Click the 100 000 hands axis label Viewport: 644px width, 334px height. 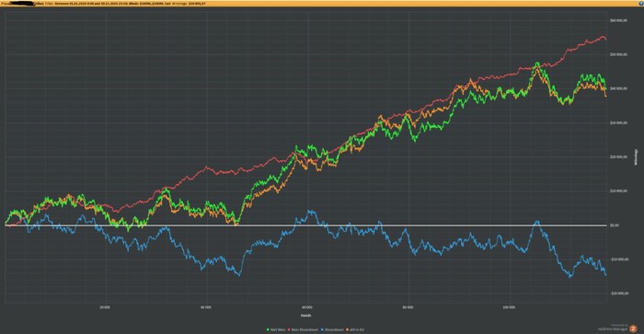coord(509,307)
